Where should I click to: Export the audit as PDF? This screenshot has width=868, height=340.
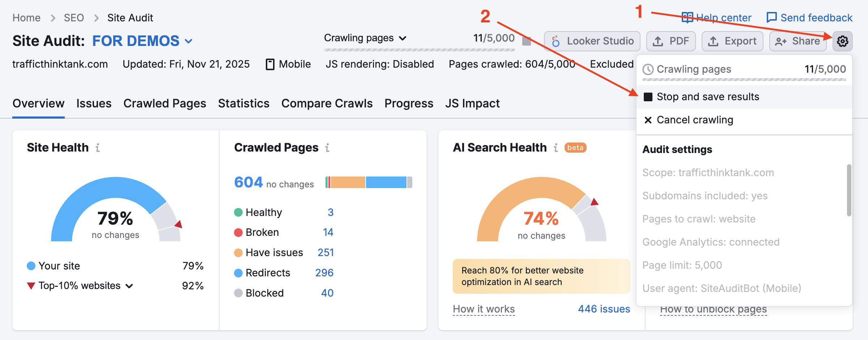coord(671,41)
